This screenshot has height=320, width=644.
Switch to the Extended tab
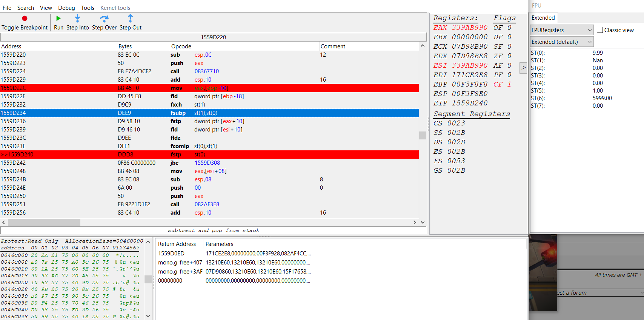pyautogui.click(x=543, y=18)
